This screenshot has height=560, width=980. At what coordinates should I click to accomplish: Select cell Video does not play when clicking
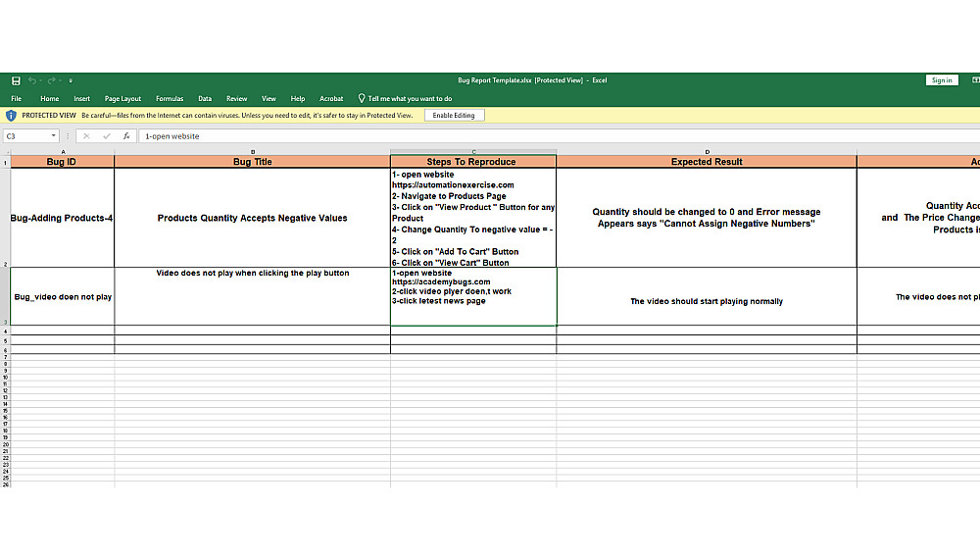click(x=253, y=296)
